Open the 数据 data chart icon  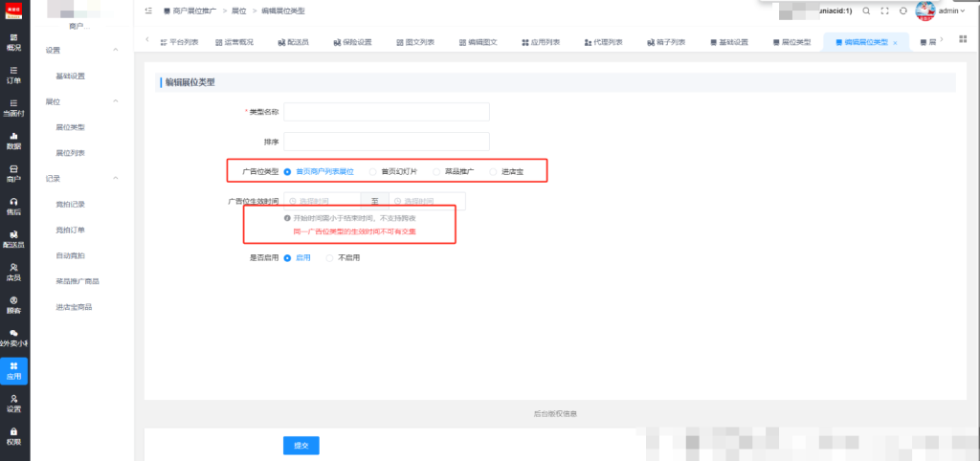pos(13,141)
